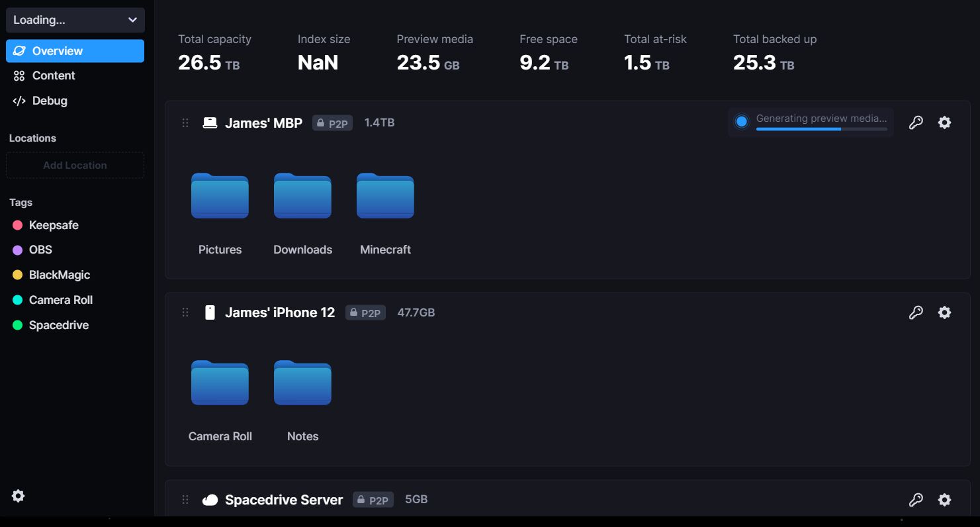Click the Generating preview media progress bar
This screenshot has height=527, width=980.
(x=821, y=129)
